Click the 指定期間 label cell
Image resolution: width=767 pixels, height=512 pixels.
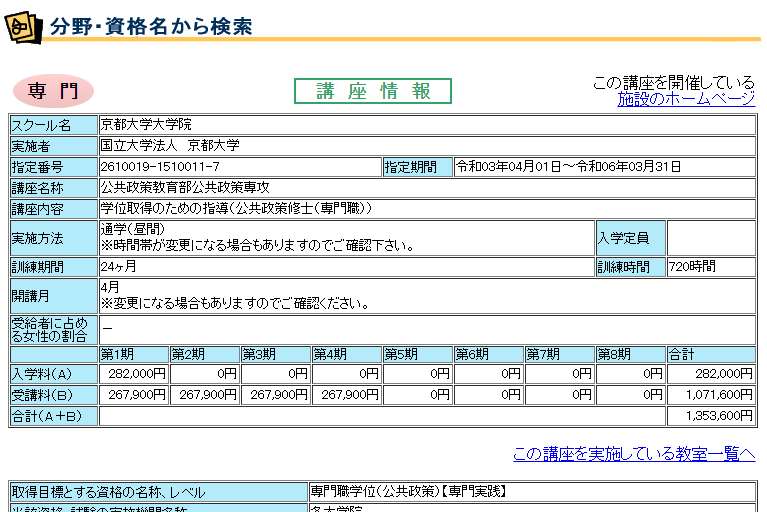click(418, 167)
